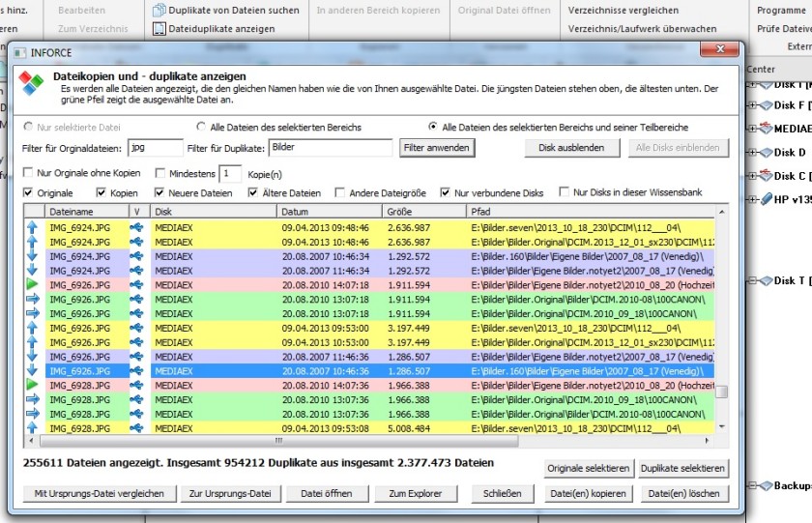Screen dimensions: 812x523
Task: Click the horizontal scrollbar thumb of file list
Action: 278,441
